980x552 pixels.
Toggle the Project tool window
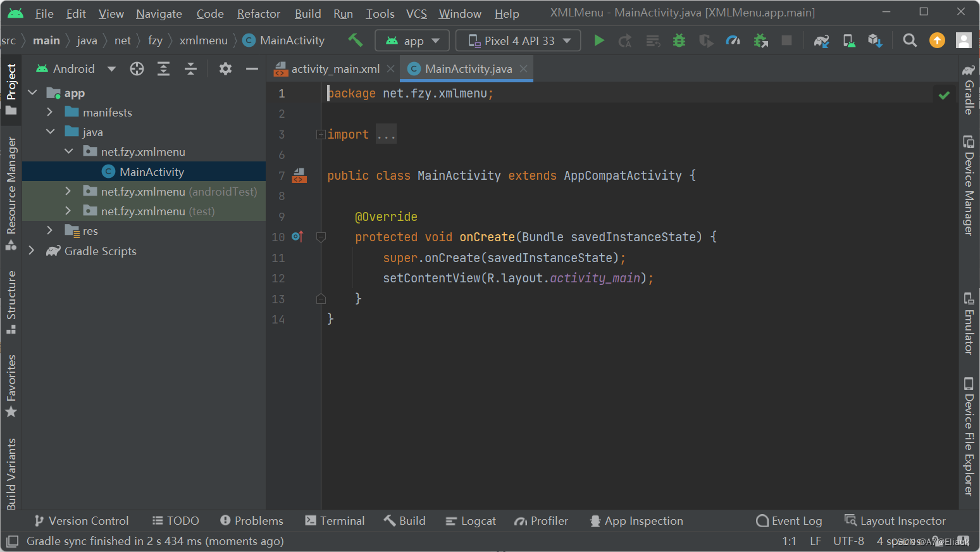point(11,89)
